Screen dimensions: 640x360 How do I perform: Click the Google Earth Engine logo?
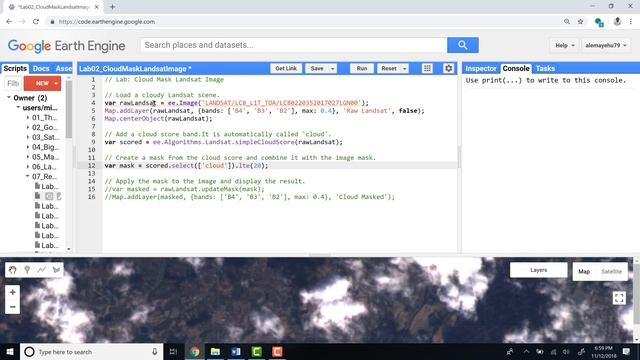67,46
